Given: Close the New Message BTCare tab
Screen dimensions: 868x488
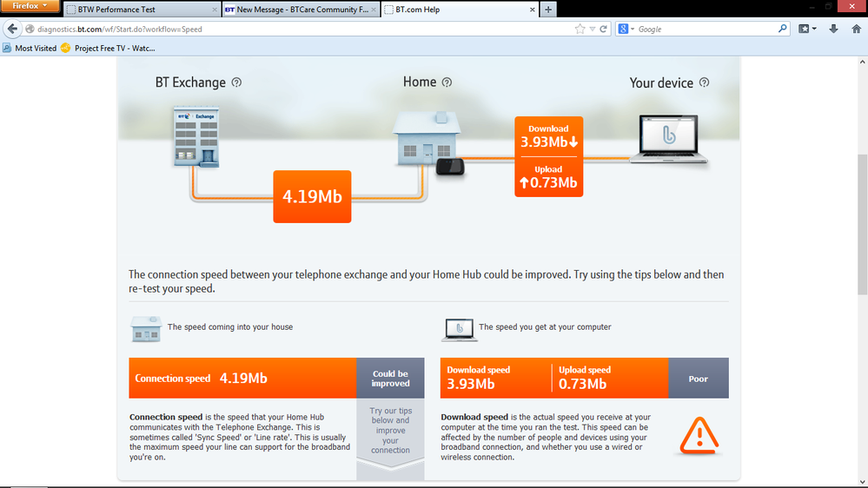Looking at the screenshot, I should 374,10.
